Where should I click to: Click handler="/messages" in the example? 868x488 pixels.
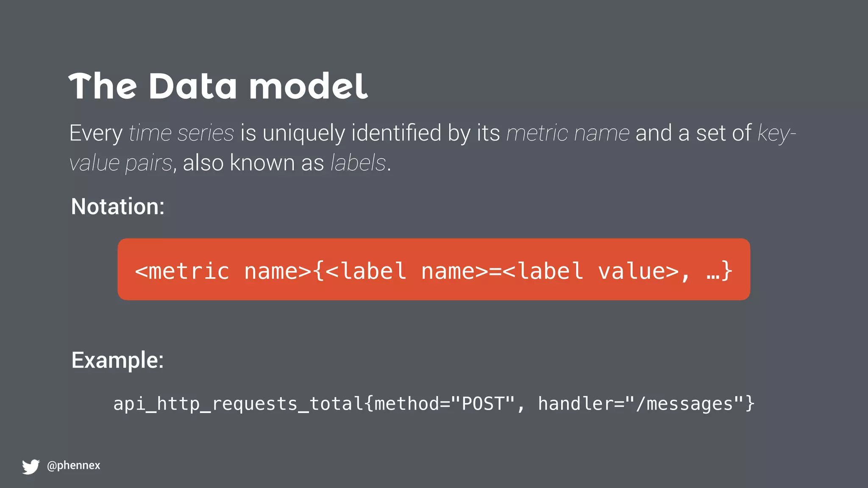point(641,404)
